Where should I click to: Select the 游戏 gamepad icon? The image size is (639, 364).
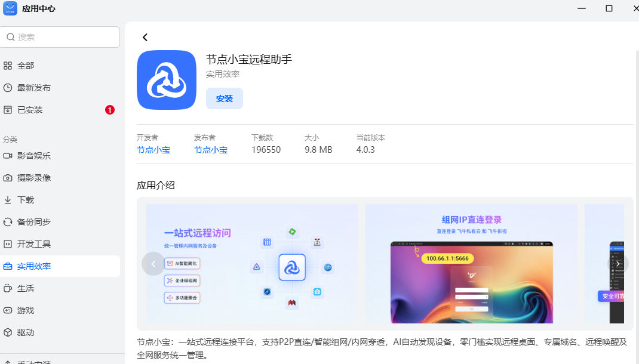click(8, 310)
